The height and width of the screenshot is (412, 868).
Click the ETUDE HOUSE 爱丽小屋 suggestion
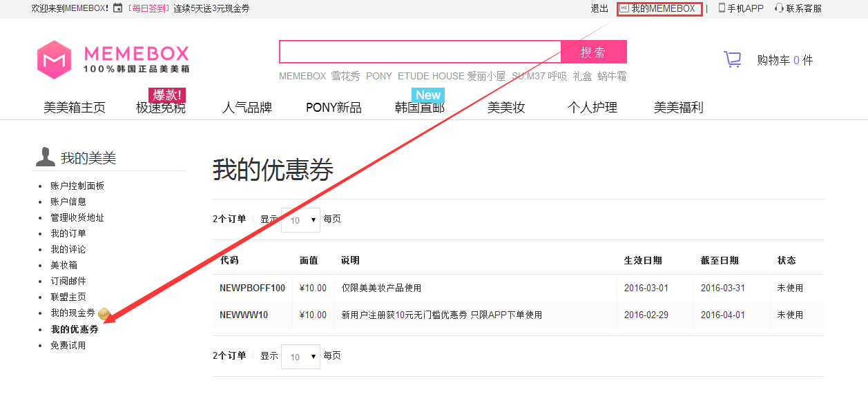coord(452,76)
